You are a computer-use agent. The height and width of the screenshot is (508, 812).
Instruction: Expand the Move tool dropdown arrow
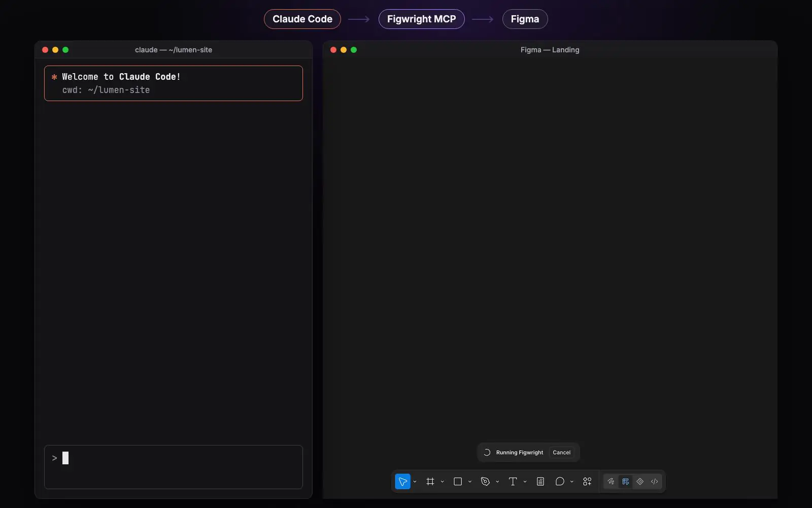tap(415, 482)
